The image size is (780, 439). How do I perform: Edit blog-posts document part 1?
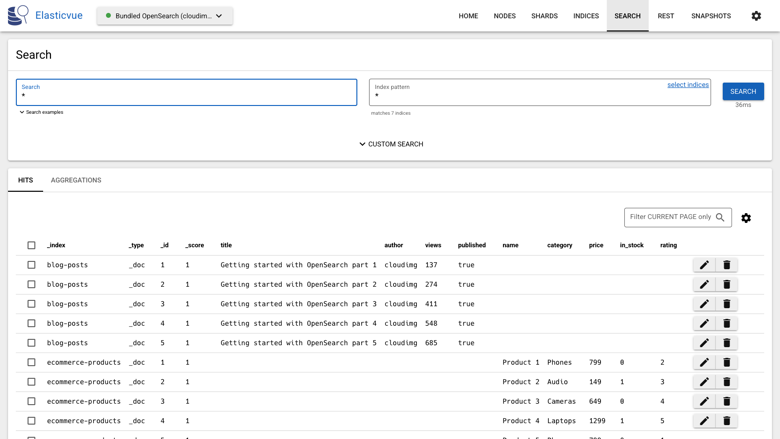[x=704, y=265]
